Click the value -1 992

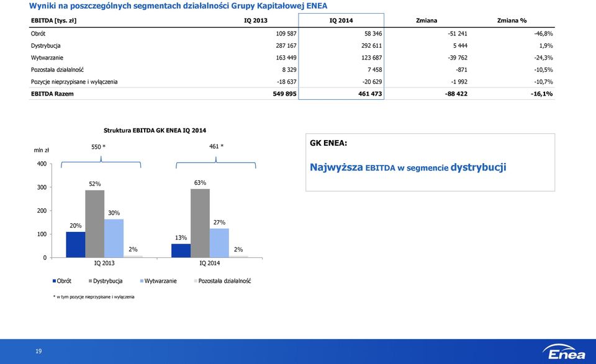(x=459, y=82)
